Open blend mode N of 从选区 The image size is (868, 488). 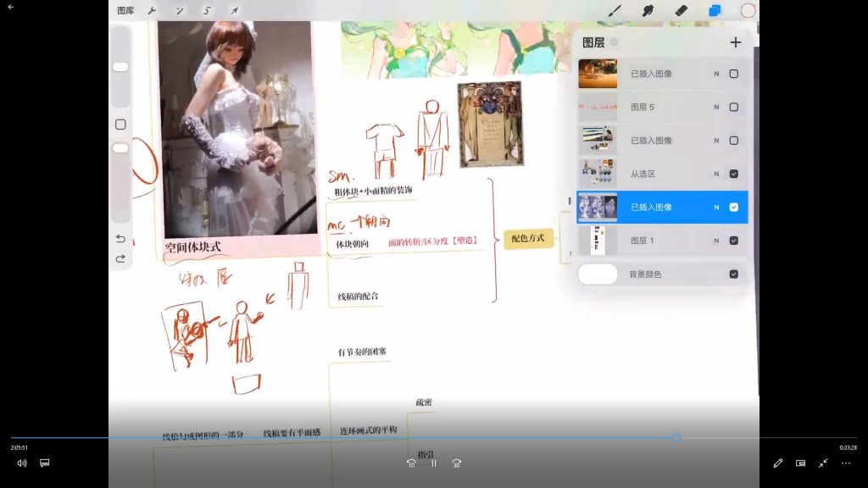coord(716,174)
